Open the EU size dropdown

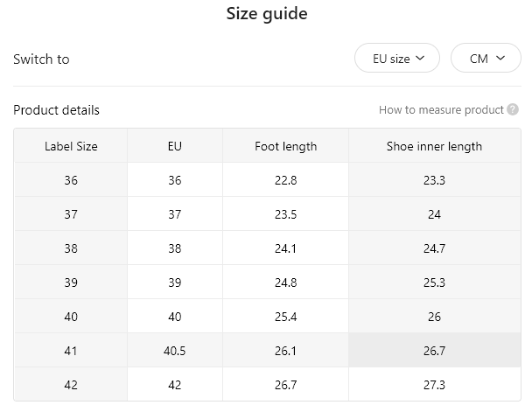(x=397, y=58)
